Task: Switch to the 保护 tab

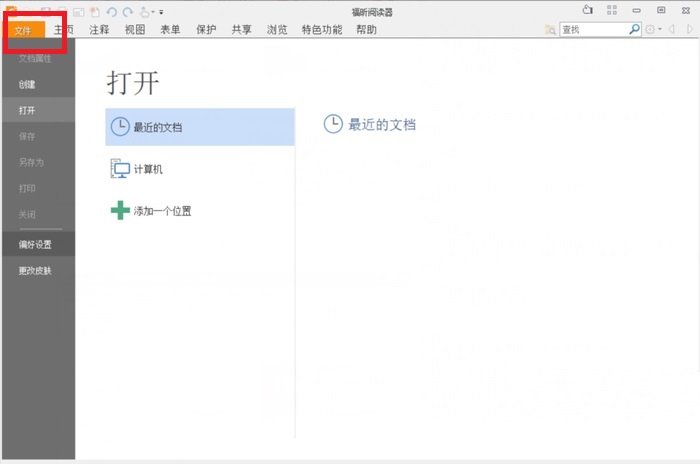Action: point(206,30)
